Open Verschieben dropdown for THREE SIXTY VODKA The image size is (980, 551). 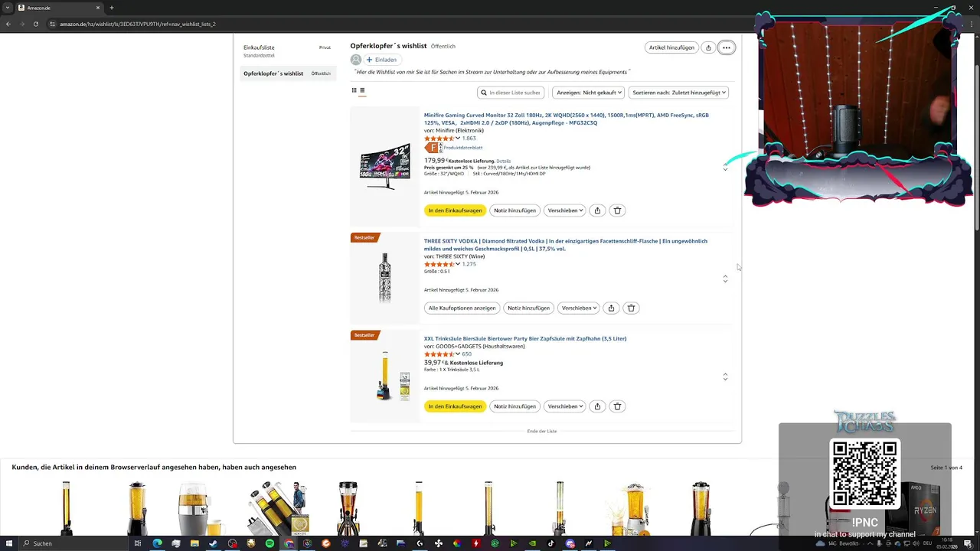578,308
